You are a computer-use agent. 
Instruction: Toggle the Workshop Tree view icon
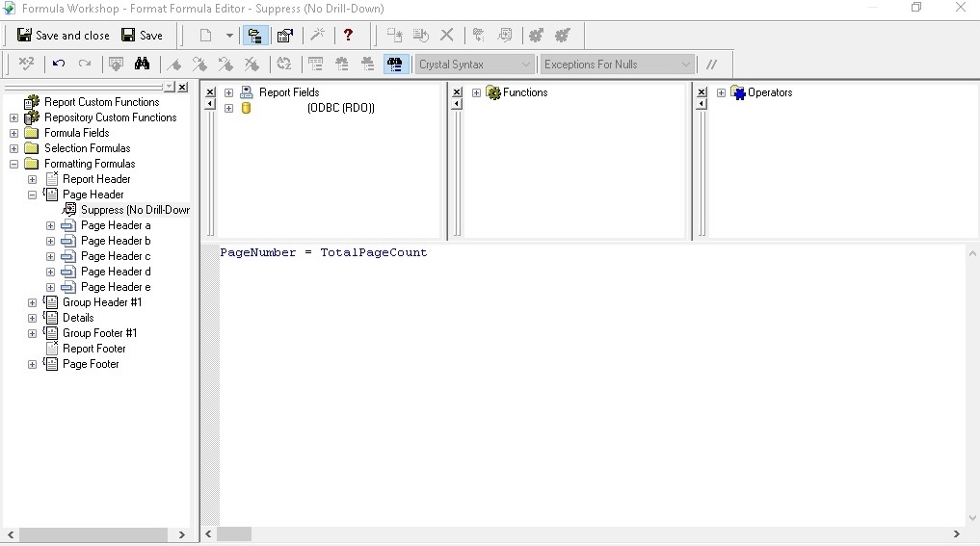tap(255, 36)
